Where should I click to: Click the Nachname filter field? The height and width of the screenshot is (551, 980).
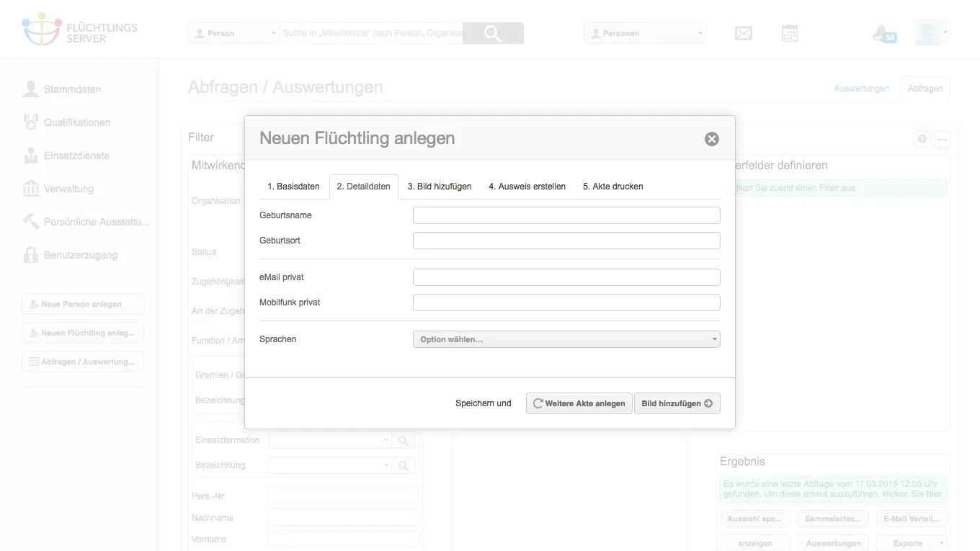tap(343, 517)
